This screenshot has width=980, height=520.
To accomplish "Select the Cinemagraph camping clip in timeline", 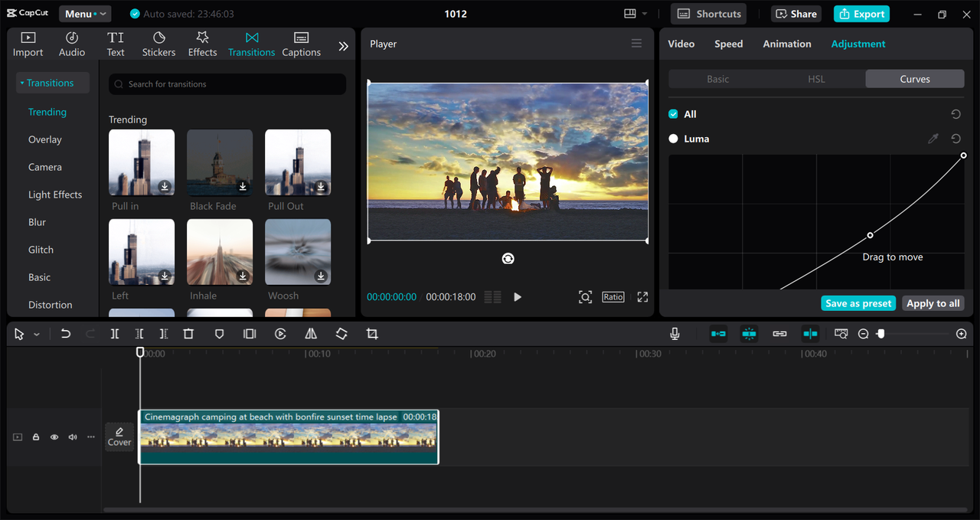I will coord(289,437).
